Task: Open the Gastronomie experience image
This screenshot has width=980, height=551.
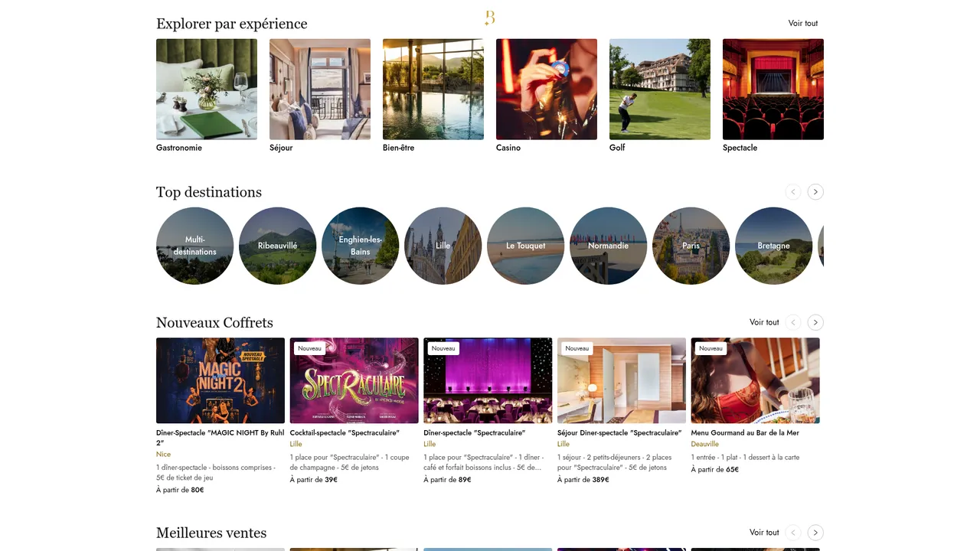Action: pos(207,90)
